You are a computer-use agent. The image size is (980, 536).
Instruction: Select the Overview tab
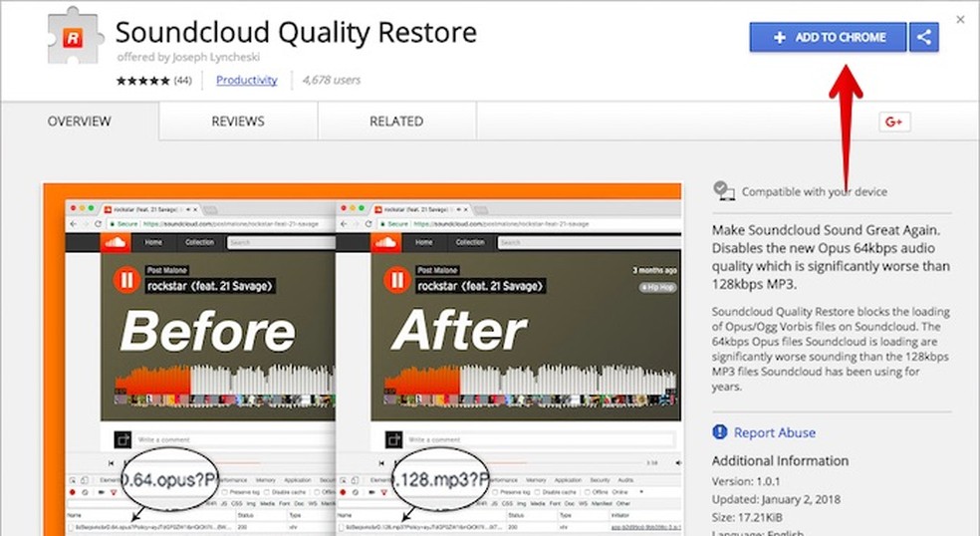pyautogui.click(x=79, y=122)
